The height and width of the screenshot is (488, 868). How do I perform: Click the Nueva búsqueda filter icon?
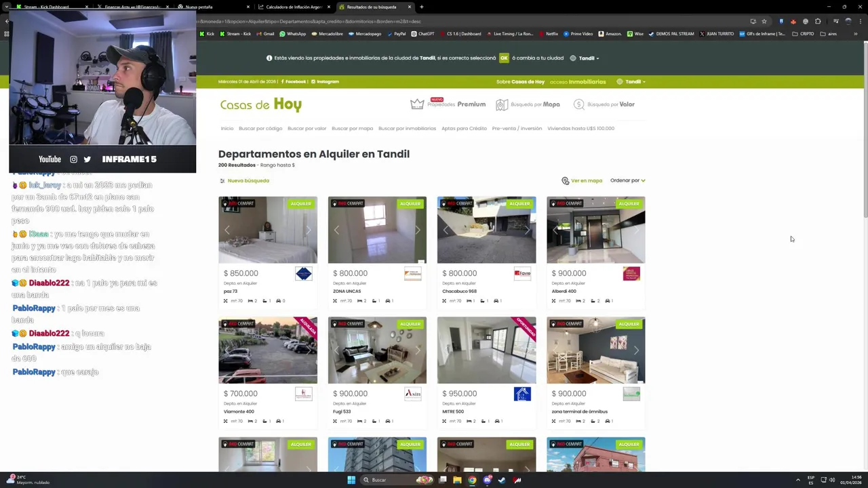(222, 181)
